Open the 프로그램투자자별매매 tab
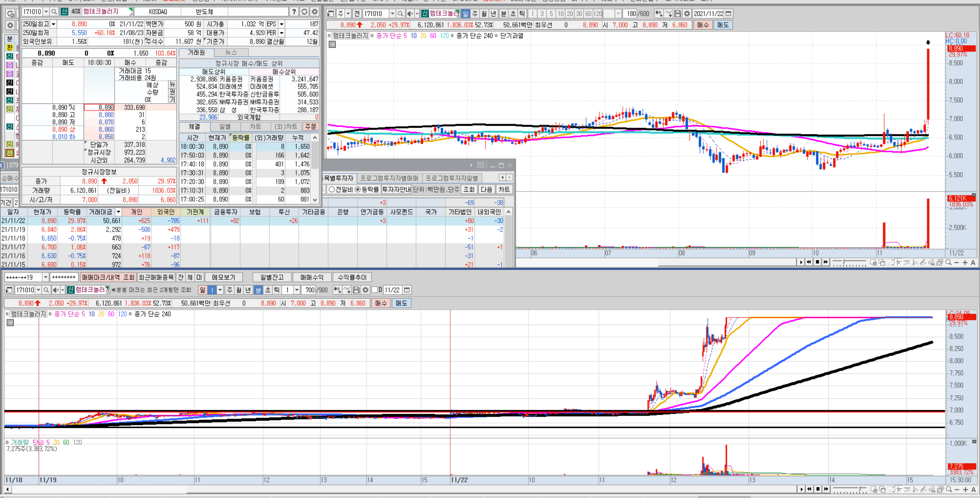Image resolution: width=980 pixels, height=498 pixels. click(389, 178)
